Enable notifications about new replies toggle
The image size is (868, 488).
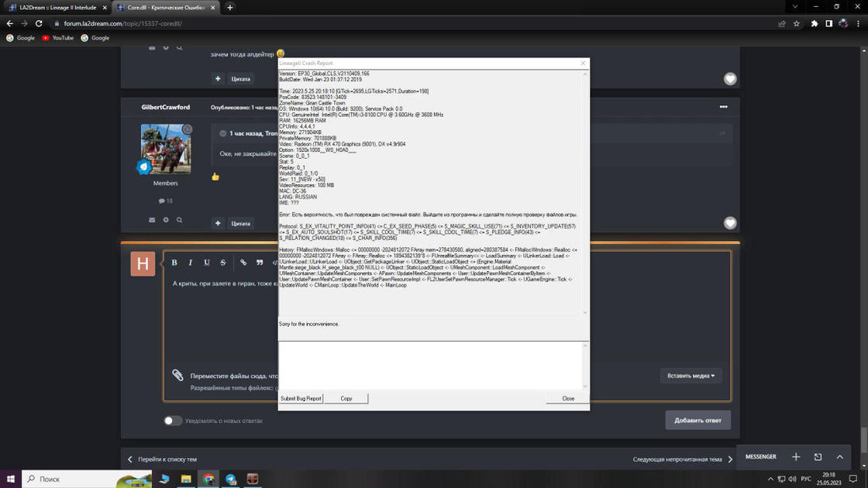[x=172, y=421]
